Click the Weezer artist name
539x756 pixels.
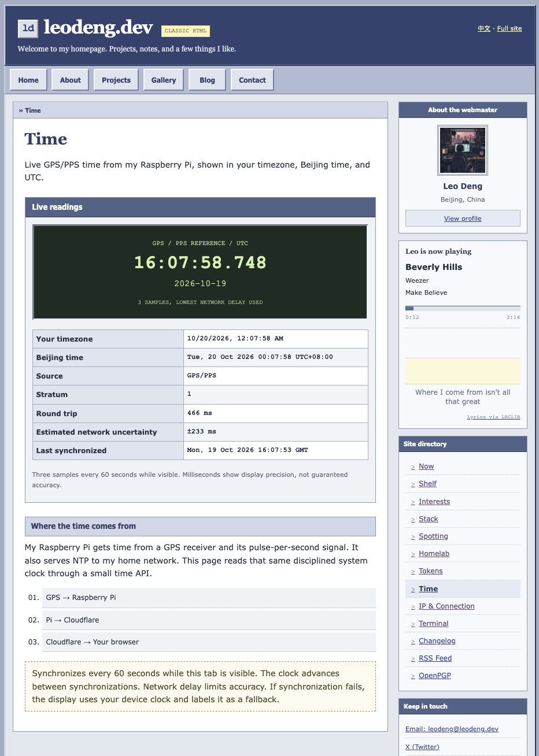pyautogui.click(x=417, y=280)
